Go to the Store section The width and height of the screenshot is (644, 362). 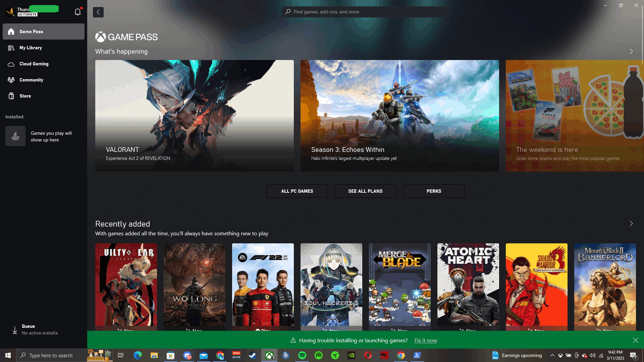(44, 96)
